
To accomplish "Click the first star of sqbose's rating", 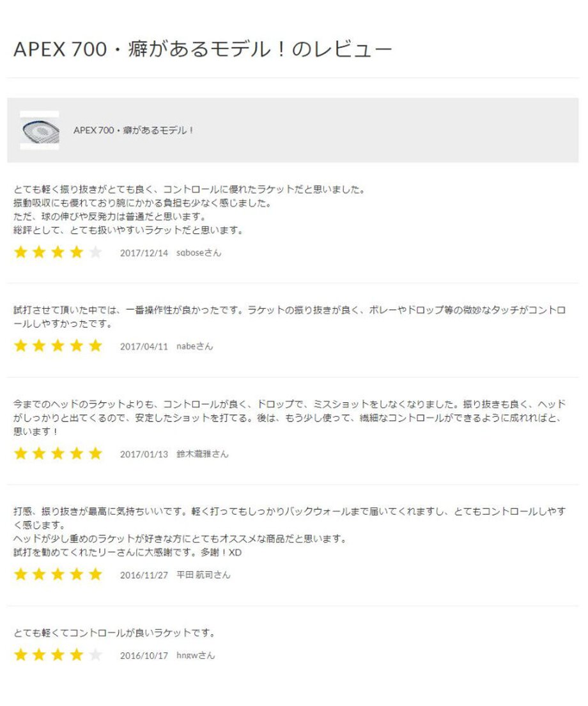I will click(20, 252).
